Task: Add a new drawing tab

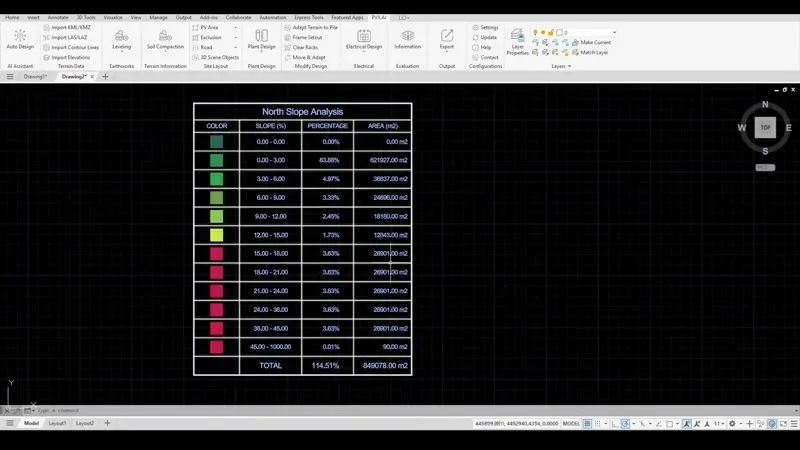Action: (x=105, y=77)
